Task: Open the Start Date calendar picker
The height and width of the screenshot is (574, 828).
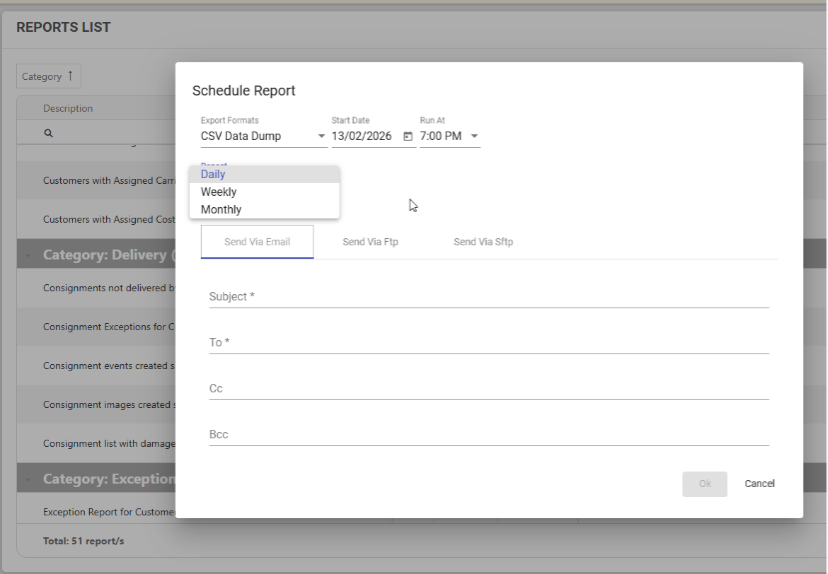Action: 407,136
